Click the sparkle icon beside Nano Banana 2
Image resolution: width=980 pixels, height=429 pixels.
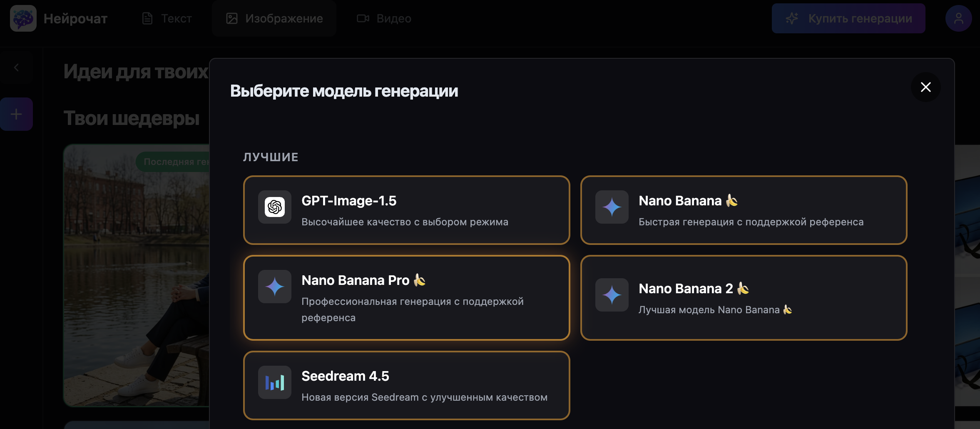(612, 295)
